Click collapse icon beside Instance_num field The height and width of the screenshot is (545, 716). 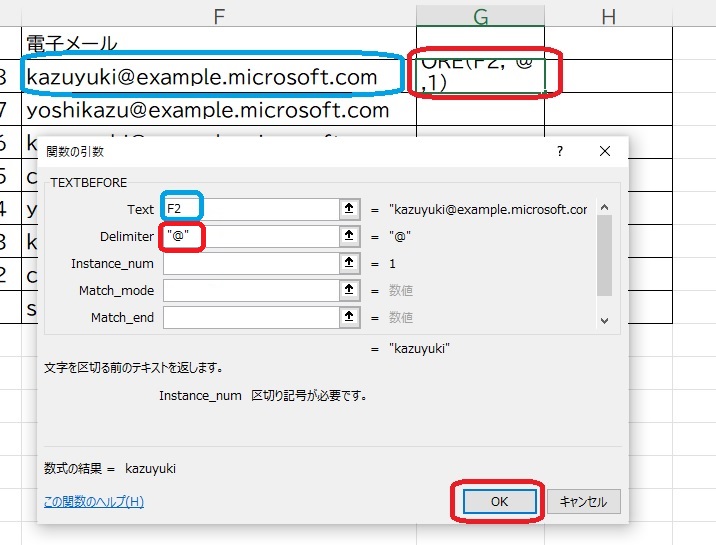click(348, 263)
